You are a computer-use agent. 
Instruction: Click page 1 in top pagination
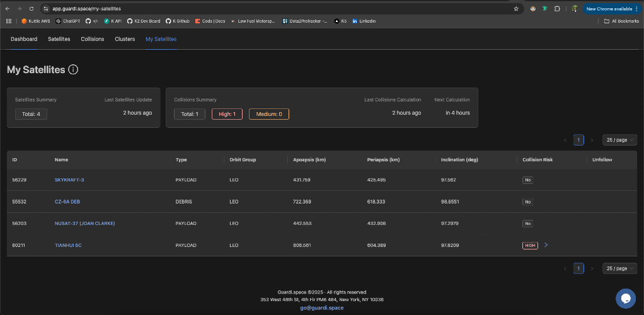point(578,140)
